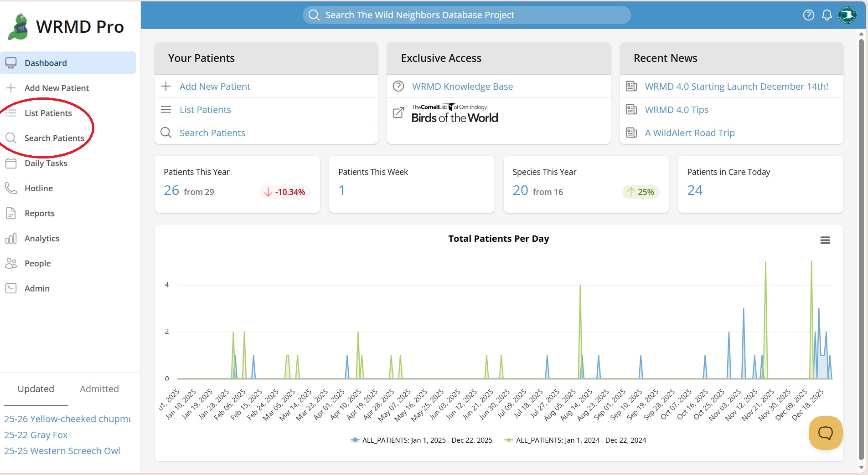Select Dashboard in the sidebar
The width and height of the screenshot is (868, 475).
point(68,63)
